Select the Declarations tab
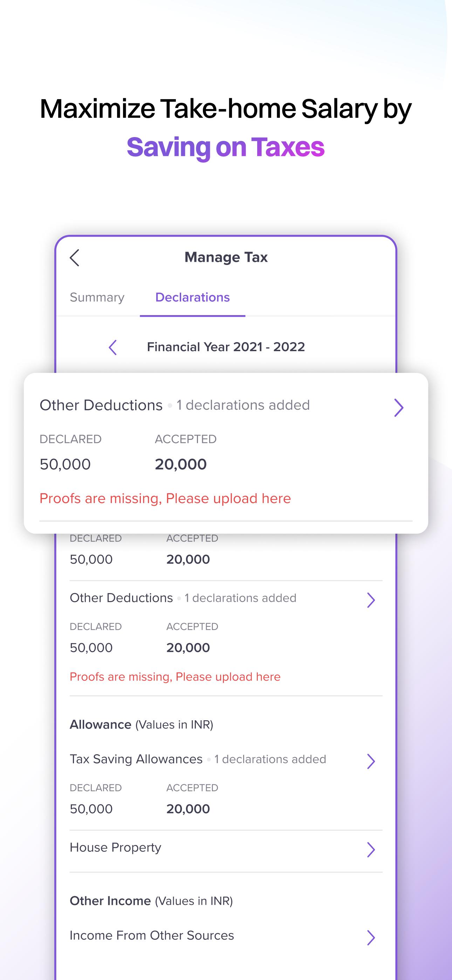Screen dimensions: 452x980 [x=192, y=297]
